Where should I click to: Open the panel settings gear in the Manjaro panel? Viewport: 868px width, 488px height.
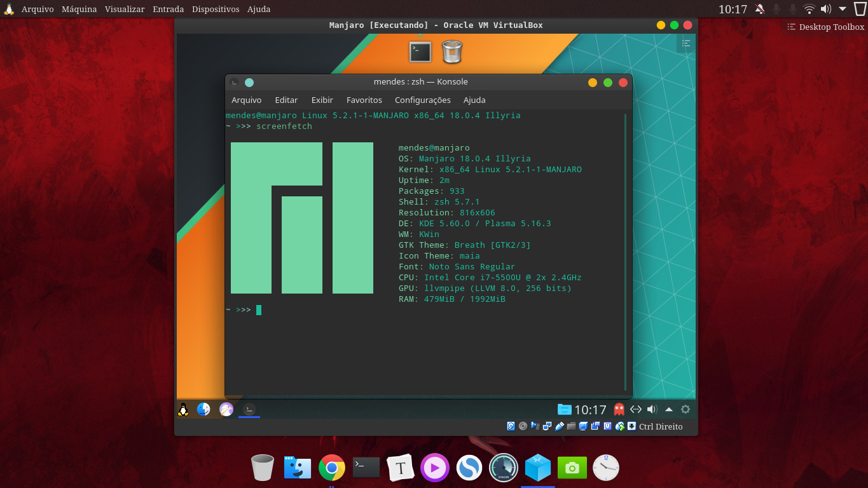[x=685, y=410]
